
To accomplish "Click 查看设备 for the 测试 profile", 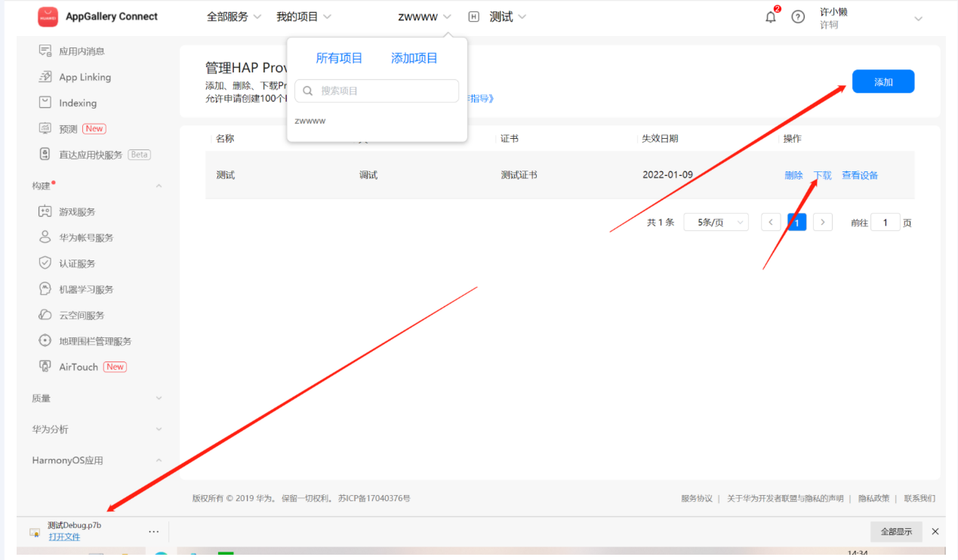I will pos(860,175).
